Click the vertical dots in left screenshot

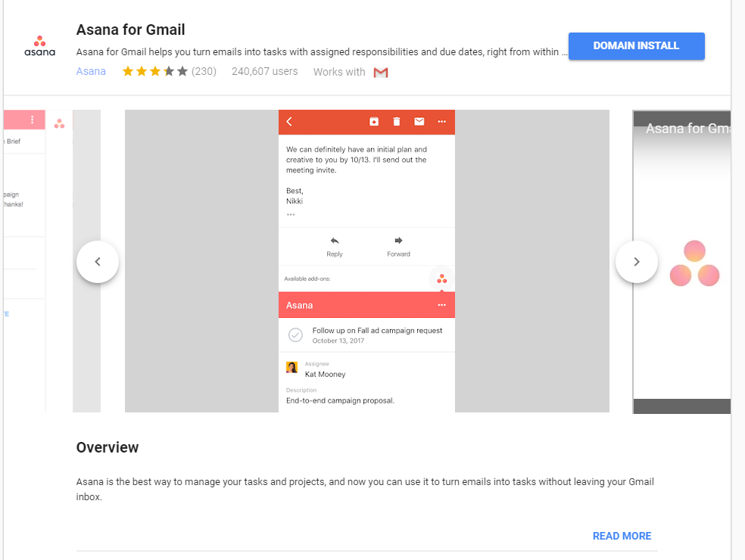point(32,120)
